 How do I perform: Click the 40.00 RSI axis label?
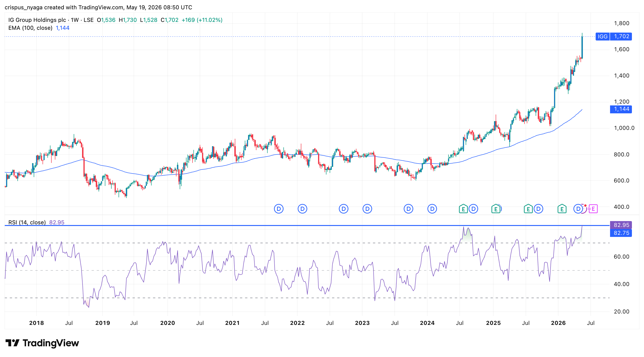coord(621,284)
